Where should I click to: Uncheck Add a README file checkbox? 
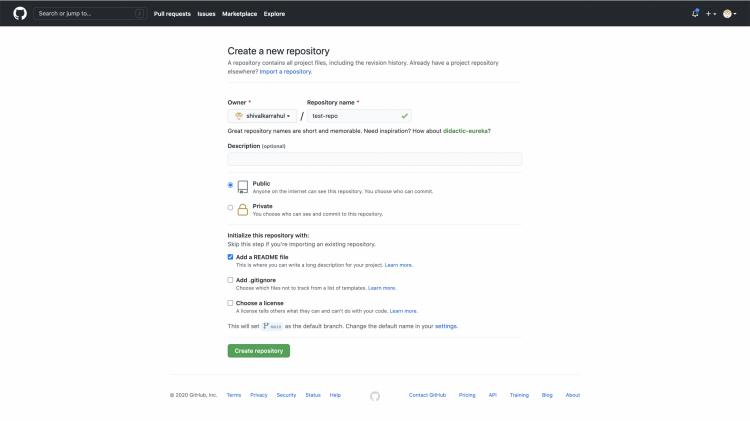[231, 257]
